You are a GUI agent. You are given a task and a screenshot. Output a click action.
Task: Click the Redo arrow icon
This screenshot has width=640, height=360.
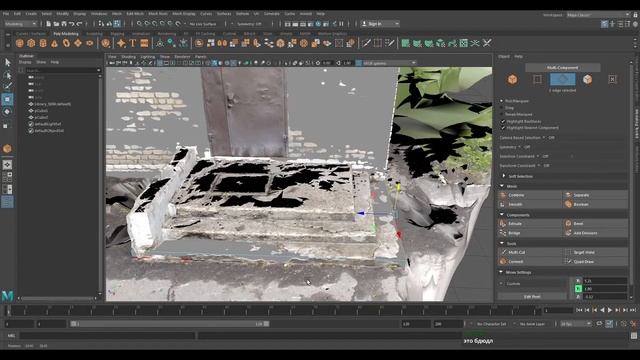tap(80, 24)
